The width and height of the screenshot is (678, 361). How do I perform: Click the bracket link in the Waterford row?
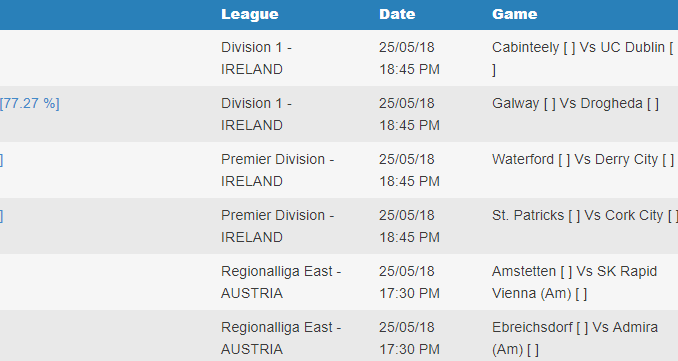point(1,160)
